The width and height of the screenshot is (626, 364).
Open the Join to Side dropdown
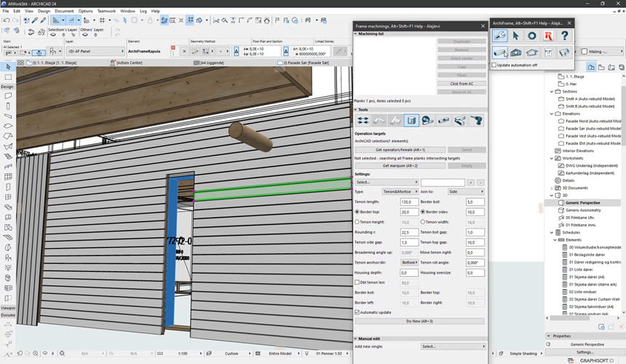click(466, 191)
